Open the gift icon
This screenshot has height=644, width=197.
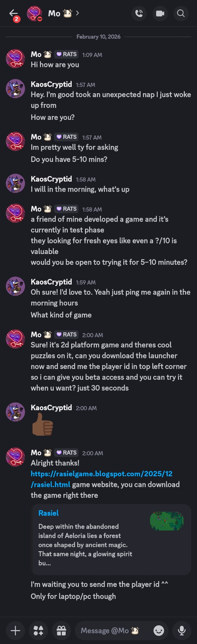coord(61,630)
